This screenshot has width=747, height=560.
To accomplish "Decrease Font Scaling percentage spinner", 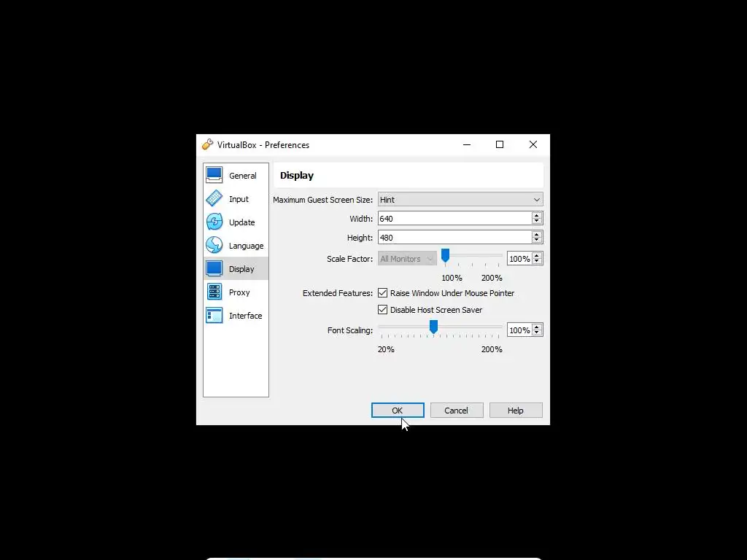I will pyautogui.click(x=537, y=332).
